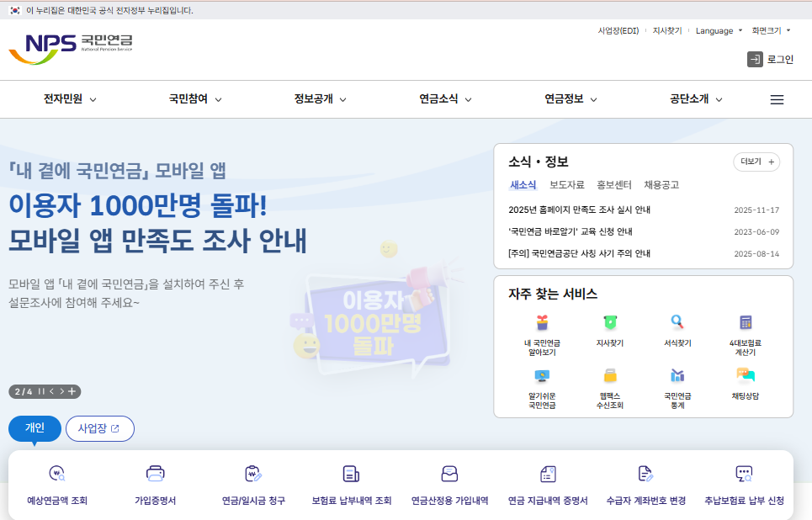Click 가입증명서 printer icon

point(156,474)
